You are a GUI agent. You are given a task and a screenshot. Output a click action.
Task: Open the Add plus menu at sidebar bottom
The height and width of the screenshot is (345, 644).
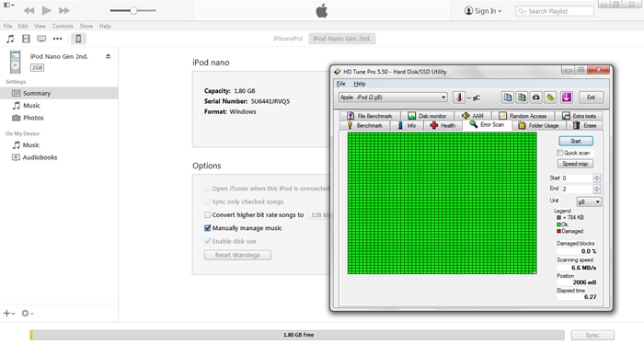tap(9, 314)
